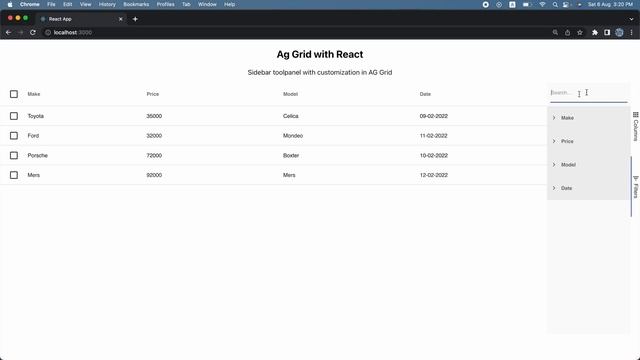The image size is (640, 360).
Task: Open the Chrome three-dot menu
Action: (631, 32)
